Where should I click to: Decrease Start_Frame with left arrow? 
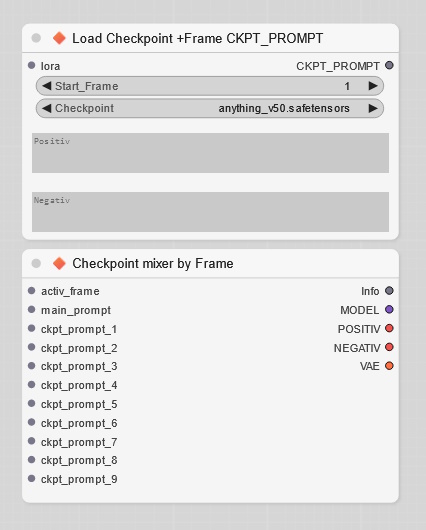[x=47, y=86]
